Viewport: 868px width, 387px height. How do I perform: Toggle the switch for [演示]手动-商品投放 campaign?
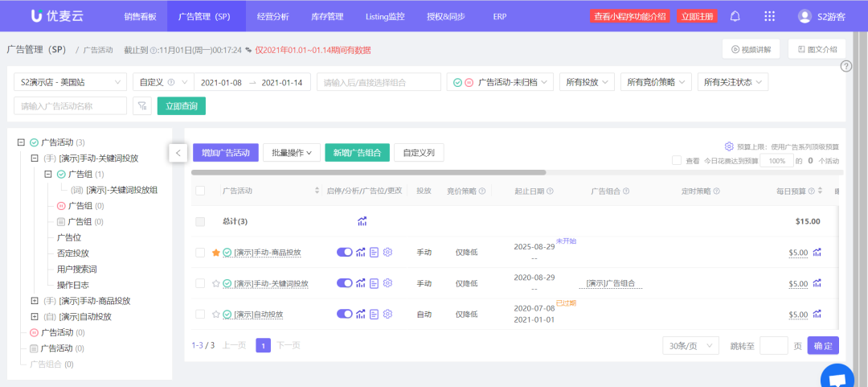click(x=344, y=252)
